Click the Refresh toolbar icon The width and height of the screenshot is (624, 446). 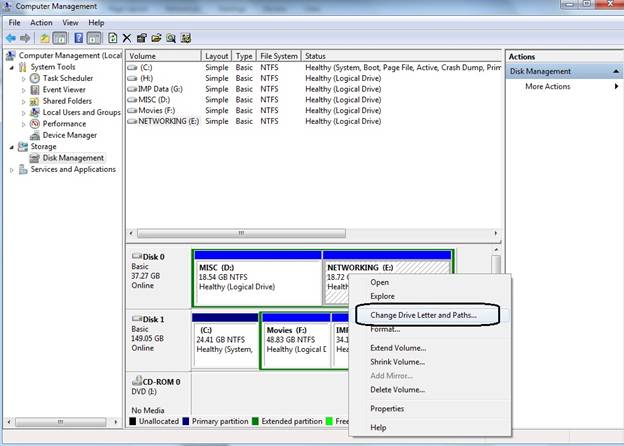[113, 38]
